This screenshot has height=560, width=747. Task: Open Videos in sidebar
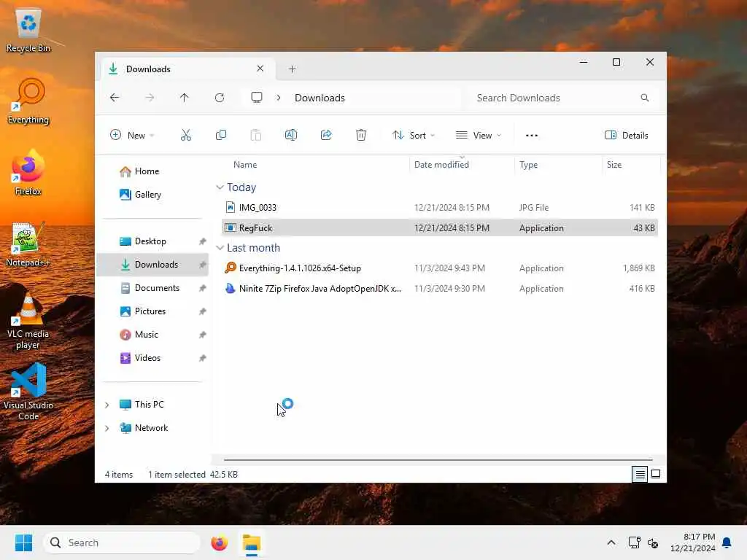[152, 358]
